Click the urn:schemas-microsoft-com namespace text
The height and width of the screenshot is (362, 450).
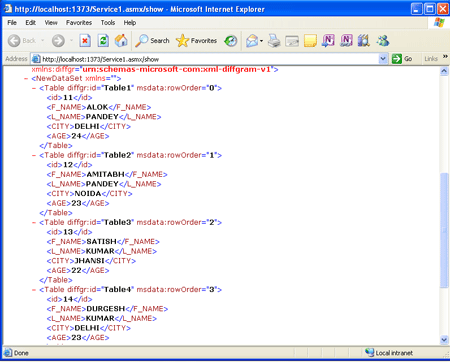click(x=176, y=69)
